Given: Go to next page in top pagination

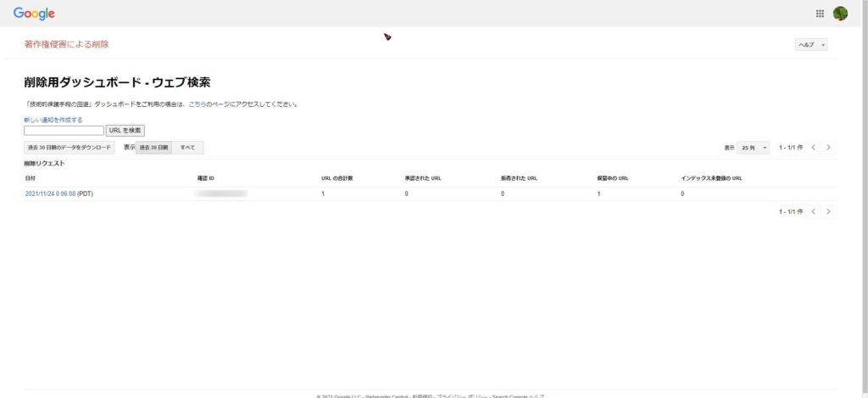Looking at the screenshot, I should (829, 148).
